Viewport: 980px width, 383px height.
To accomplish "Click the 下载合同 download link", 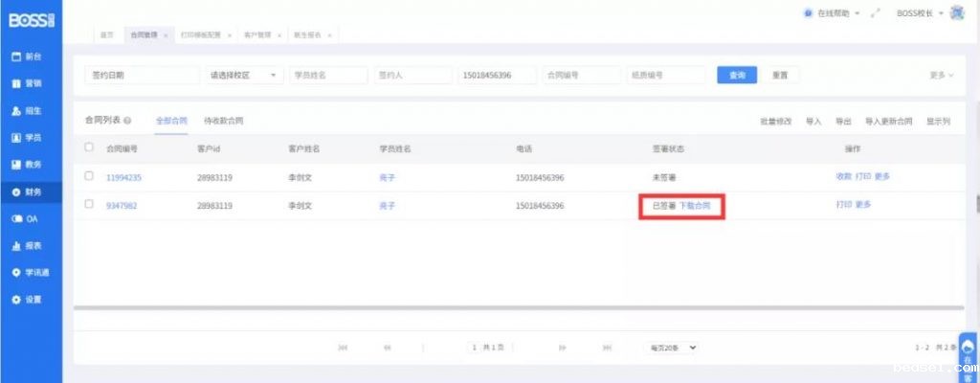I will tap(696, 205).
